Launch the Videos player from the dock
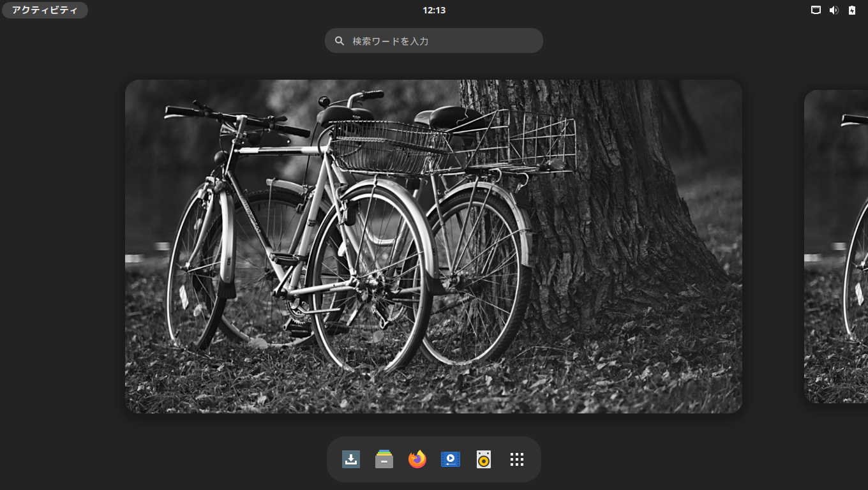The width and height of the screenshot is (868, 490). tap(451, 459)
